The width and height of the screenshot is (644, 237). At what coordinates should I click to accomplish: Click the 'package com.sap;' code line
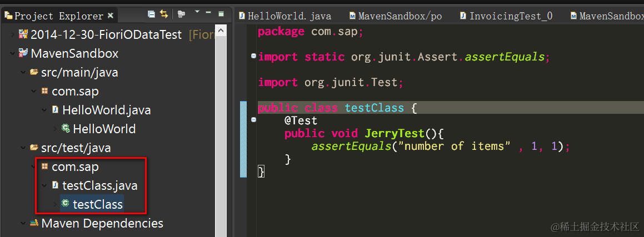310,32
